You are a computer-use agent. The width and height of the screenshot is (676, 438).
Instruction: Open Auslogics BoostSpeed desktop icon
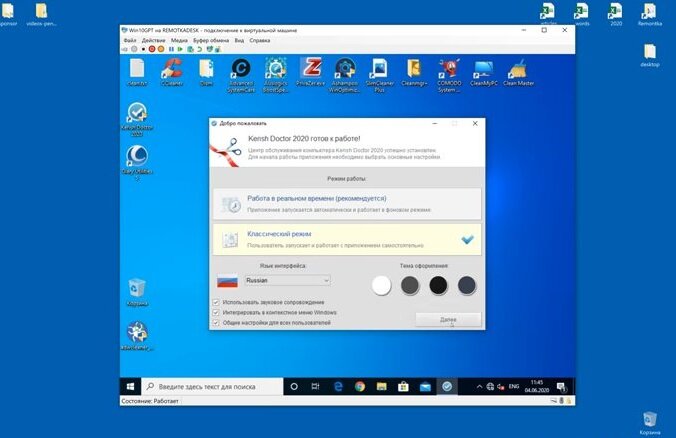click(x=275, y=76)
